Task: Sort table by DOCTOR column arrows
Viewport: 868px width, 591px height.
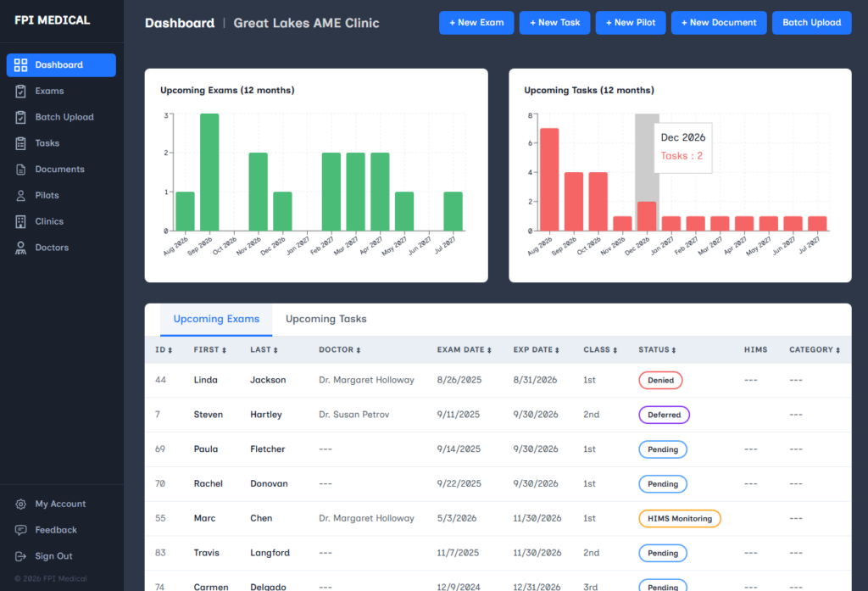Action: [359, 350]
